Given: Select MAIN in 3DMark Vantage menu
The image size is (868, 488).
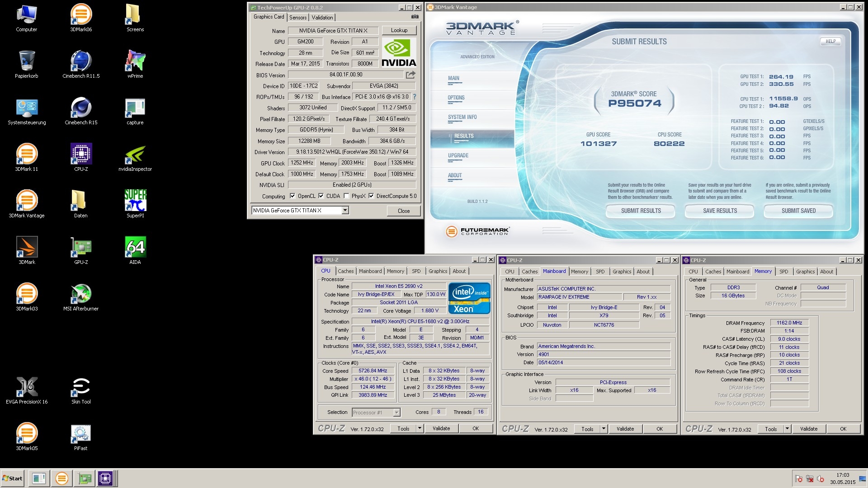Looking at the screenshot, I should (453, 79).
